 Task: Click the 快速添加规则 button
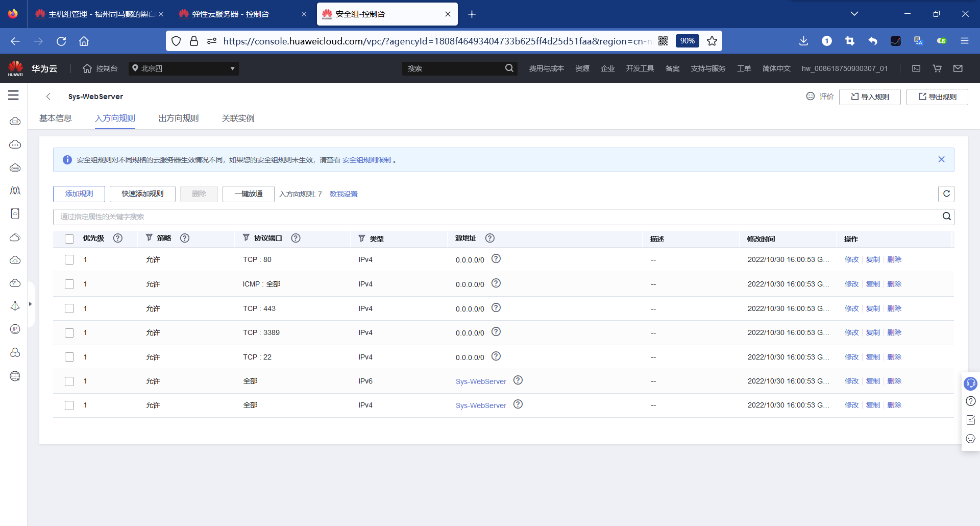pyautogui.click(x=142, y=194)
